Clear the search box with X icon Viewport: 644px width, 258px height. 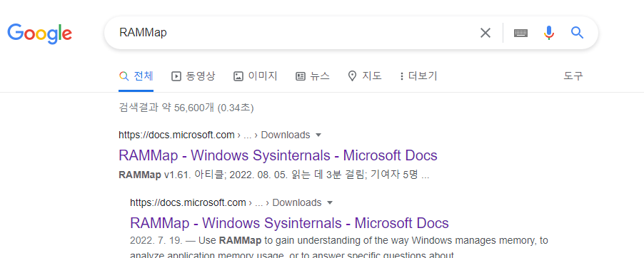[x=485, y=33]
